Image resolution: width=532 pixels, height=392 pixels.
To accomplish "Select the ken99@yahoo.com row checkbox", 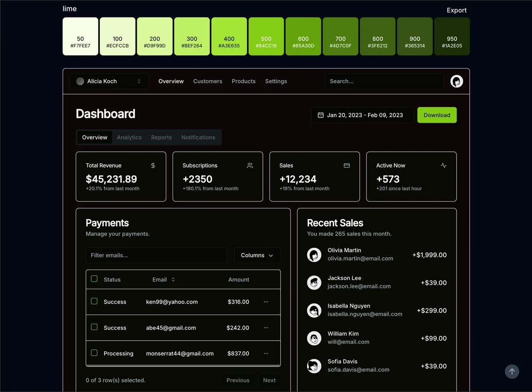I will click(94, 301).
